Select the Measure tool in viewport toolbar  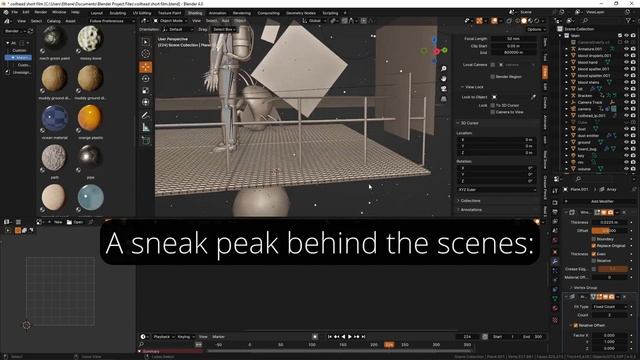coord(146,128)
